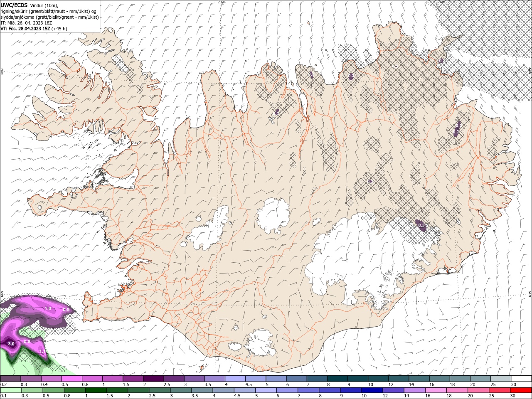Select the "0.2" label starting the upper legend row
532x399 pixels.
point(4,384)
